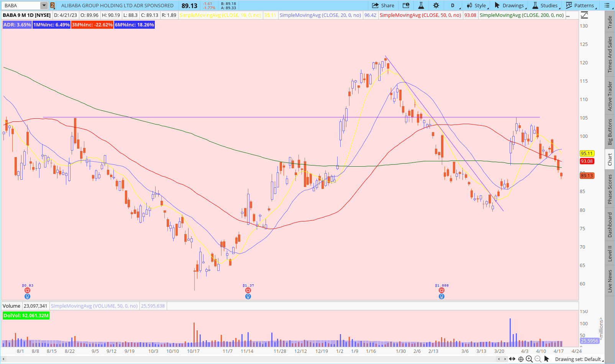Screen dimensions: 615x364
Task: Open chart settings gear icon
Action: 436,5
